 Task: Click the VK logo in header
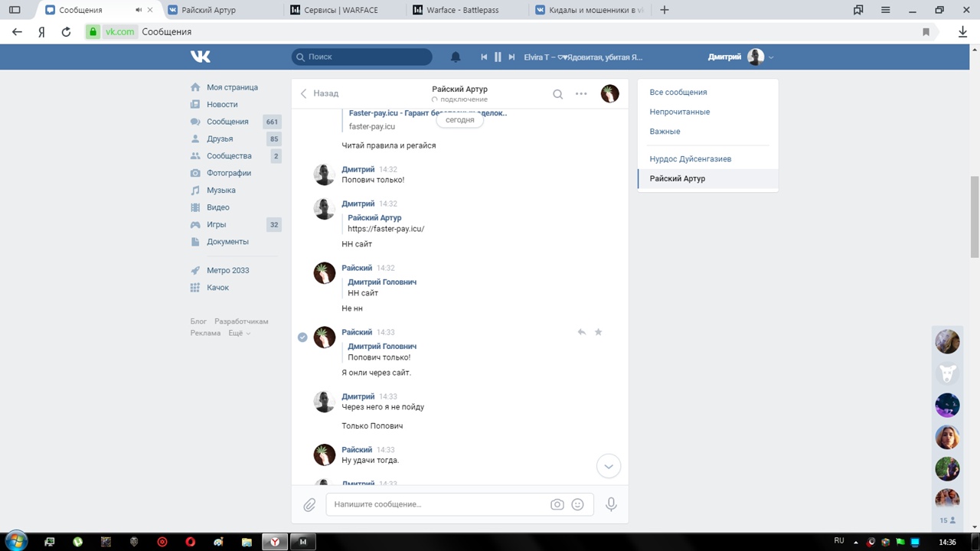(201, 57)
